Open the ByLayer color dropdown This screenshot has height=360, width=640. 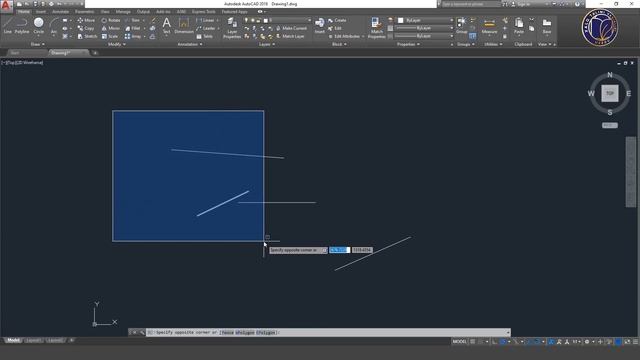[426, 20]
